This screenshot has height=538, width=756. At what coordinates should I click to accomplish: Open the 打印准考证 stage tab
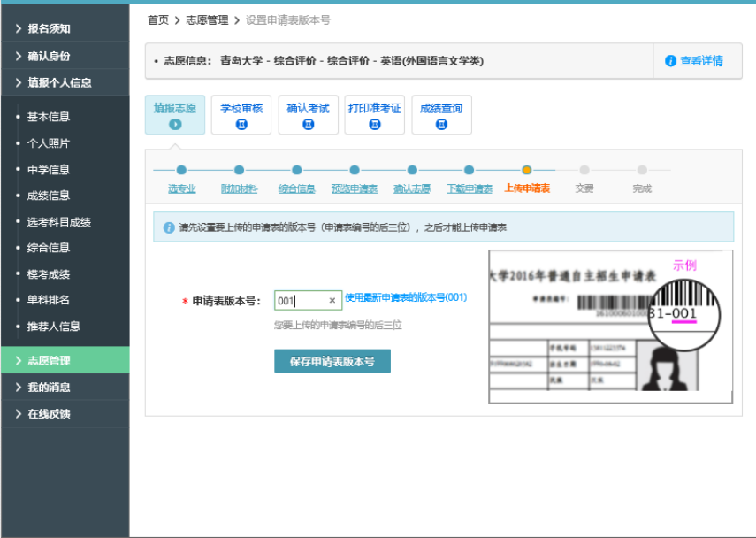click(x=374, y=115)
